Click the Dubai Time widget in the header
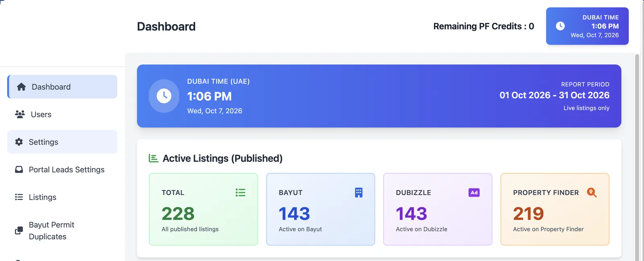644x261 pixels. coord(587,26)
